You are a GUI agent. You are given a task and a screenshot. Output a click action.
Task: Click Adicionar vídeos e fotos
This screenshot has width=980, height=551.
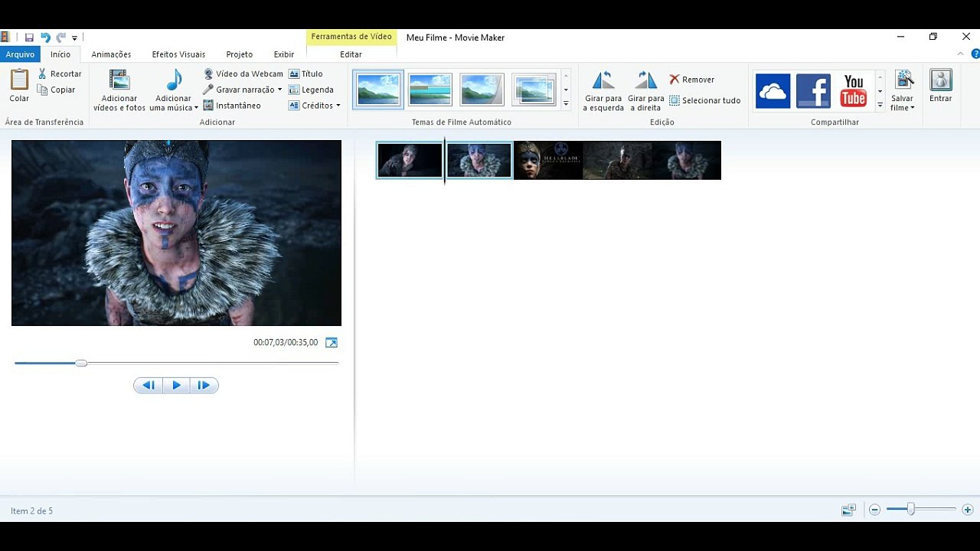coord(119,90)
